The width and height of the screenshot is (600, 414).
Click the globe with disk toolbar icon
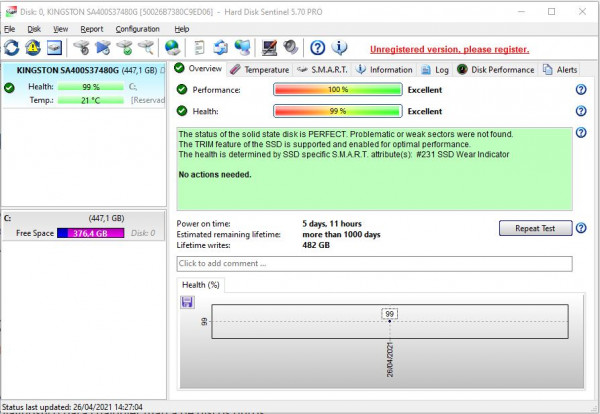(173, 47)
